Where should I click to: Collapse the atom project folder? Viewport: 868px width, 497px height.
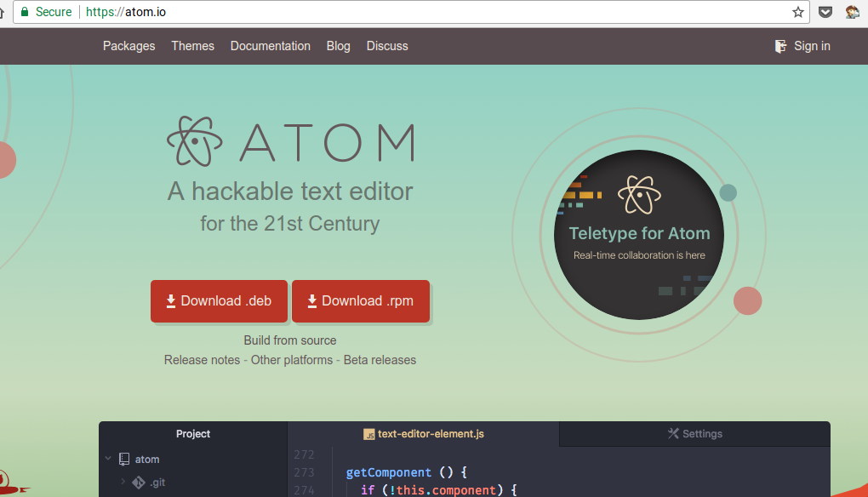pos(107,459)
